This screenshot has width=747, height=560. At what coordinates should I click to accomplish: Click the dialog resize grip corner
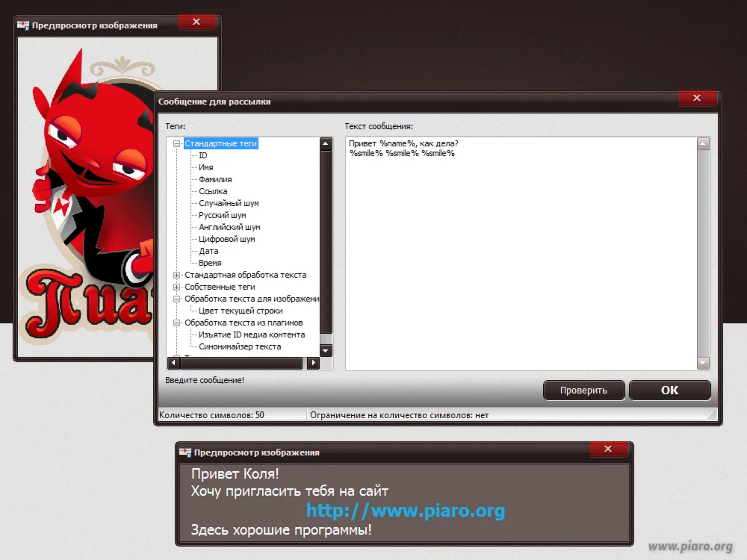(x=712, y=415)
